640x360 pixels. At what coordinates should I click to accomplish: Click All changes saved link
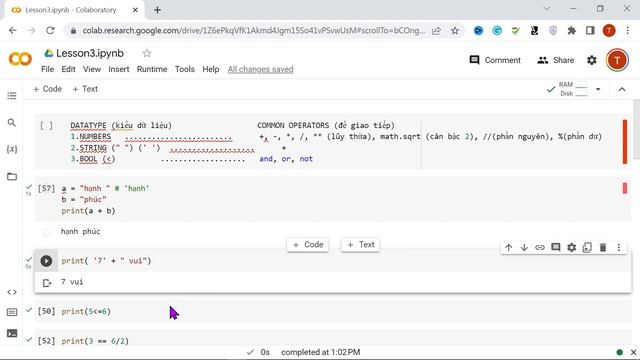[260, 69]
